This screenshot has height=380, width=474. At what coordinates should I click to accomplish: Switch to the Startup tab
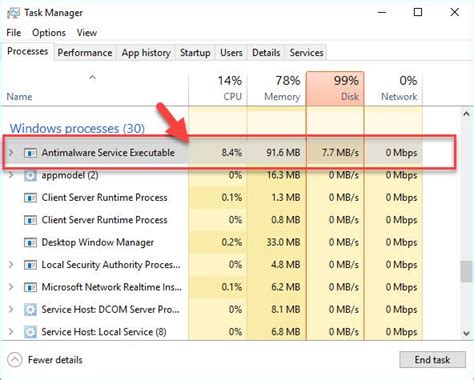pos(195,53)
